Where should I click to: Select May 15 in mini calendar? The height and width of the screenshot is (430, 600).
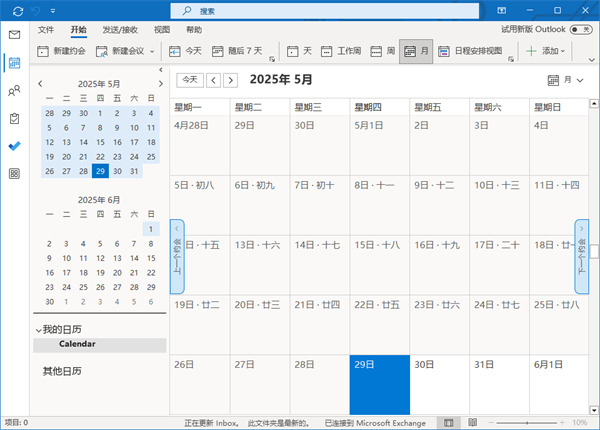100,142
